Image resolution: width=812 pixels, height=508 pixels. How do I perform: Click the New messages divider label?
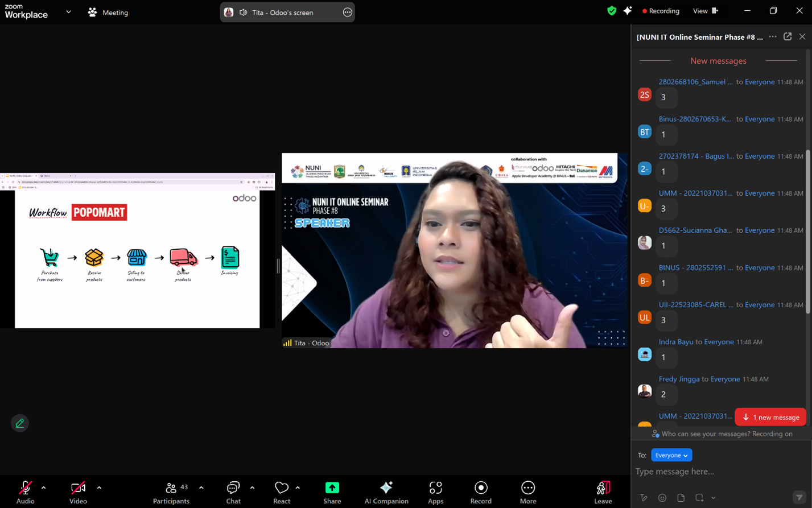point(718,61)
